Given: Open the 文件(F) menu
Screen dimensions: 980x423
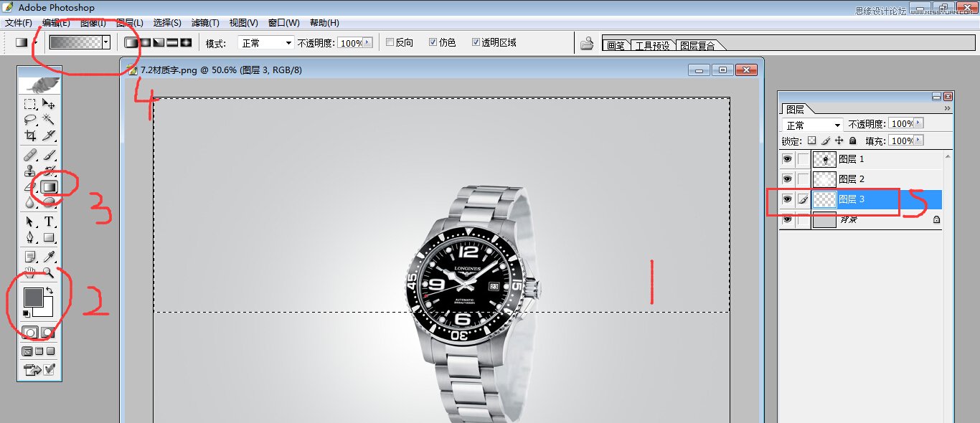Looking at the screenshot, I should click(19, 23).
